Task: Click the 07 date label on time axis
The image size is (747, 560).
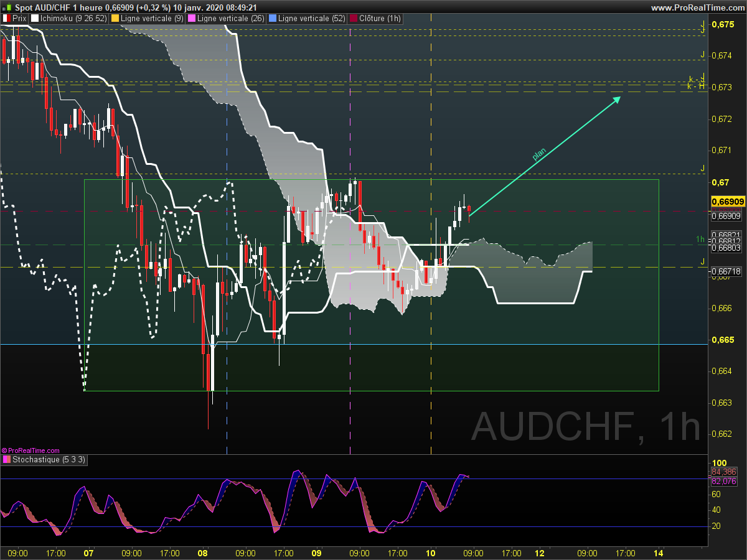Action: (88, 553)
